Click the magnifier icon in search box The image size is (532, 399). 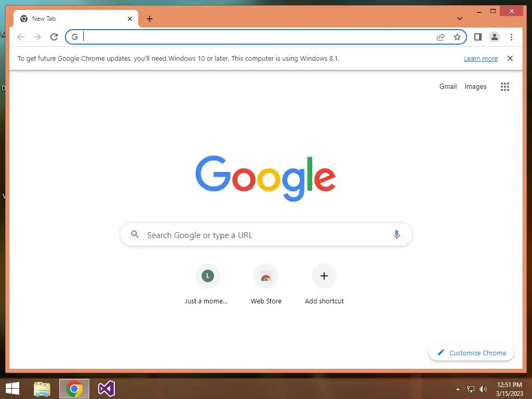[135, 234]
